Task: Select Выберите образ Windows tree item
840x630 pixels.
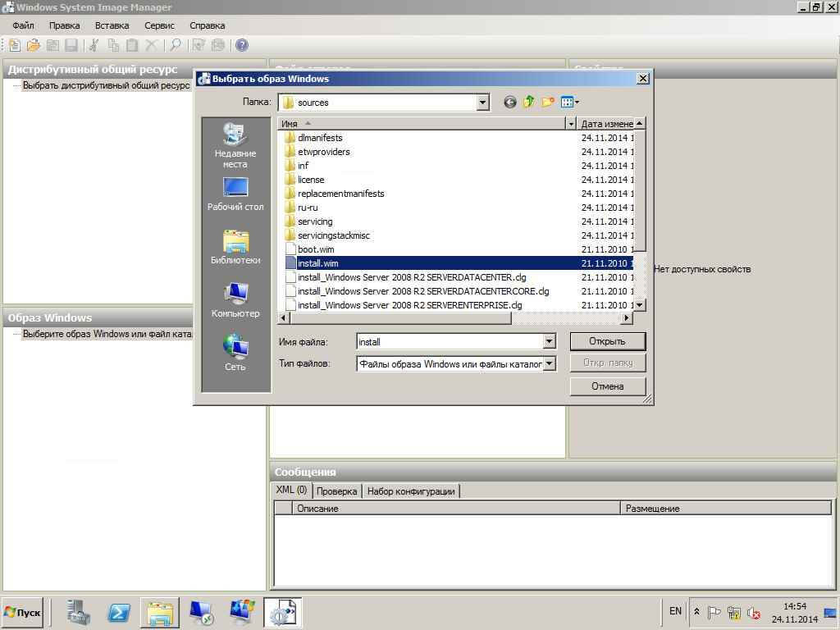Action: [x=107, y=334]
